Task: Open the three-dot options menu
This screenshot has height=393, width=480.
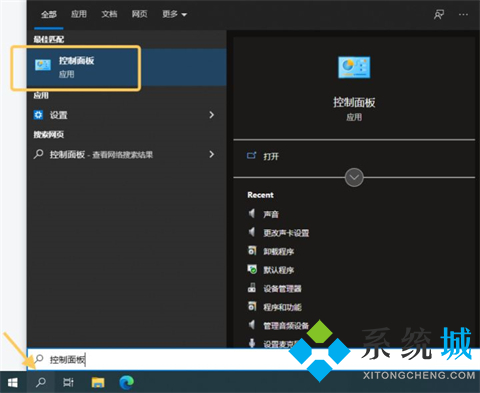Action: pos(463,14)
